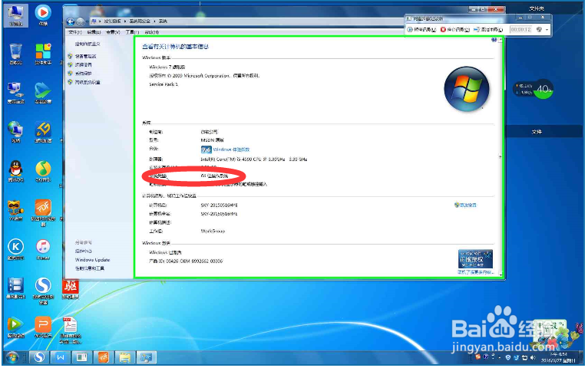This screenshot has width=588, height=368.
Task: Open Advanced system settings from sidebar
Action: tap(88, 82)
